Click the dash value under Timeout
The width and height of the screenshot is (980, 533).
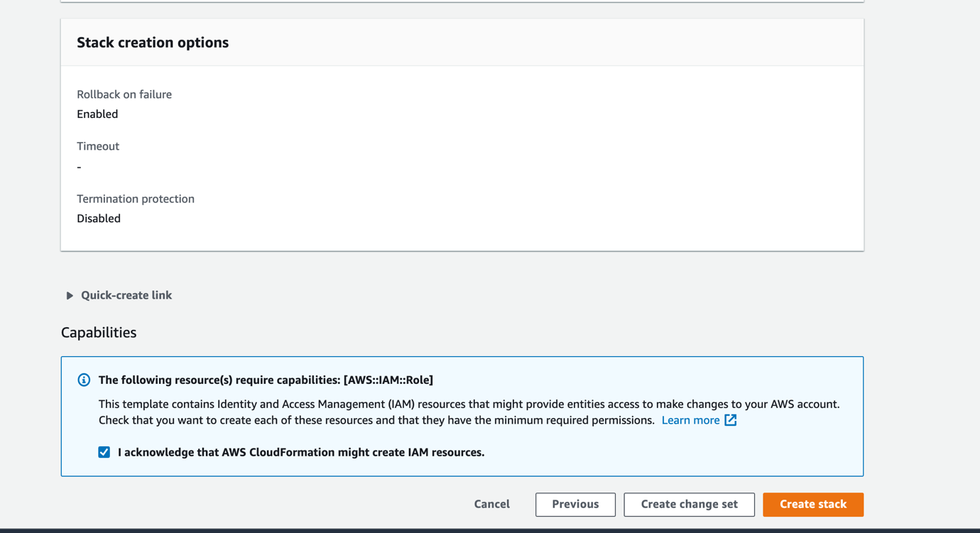tap(79, 167)
